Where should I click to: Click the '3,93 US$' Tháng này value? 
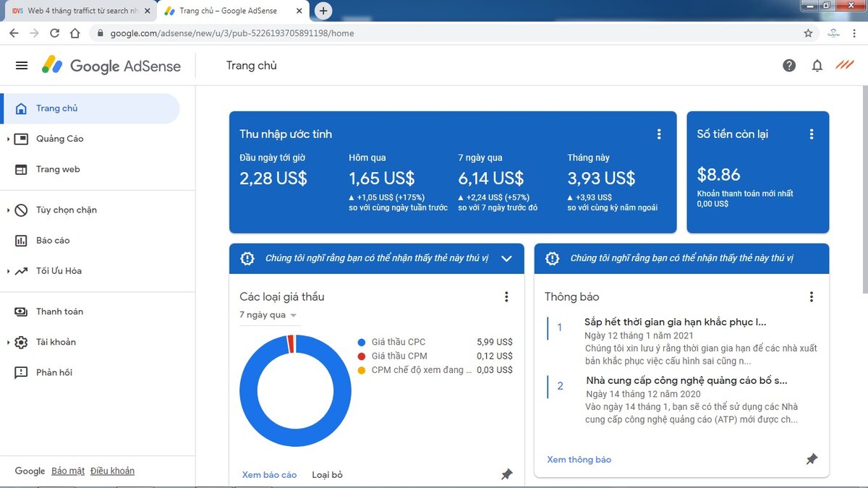(602, 179)
